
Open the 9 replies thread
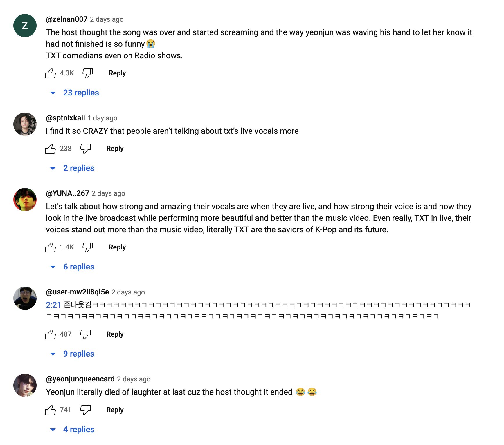78,354
